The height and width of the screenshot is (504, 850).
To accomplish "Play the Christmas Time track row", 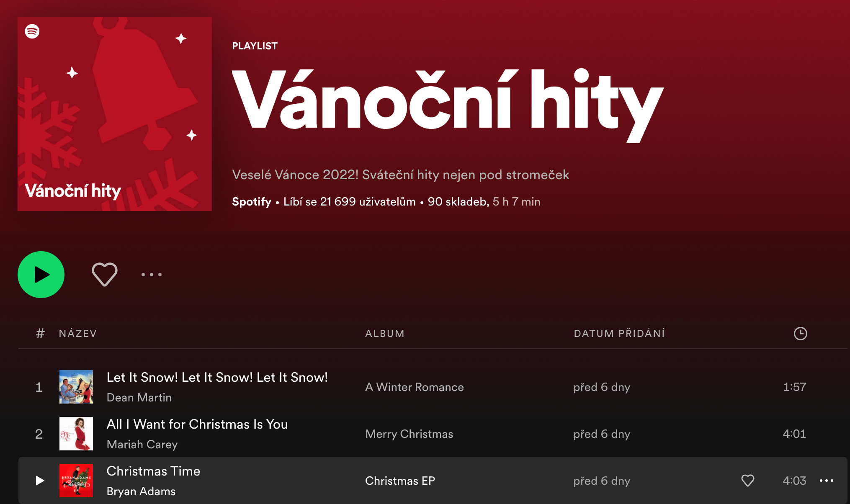I will point(40,481).
